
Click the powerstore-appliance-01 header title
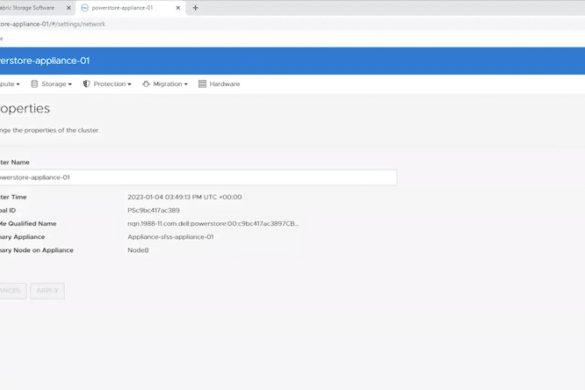tap(45, 61)
